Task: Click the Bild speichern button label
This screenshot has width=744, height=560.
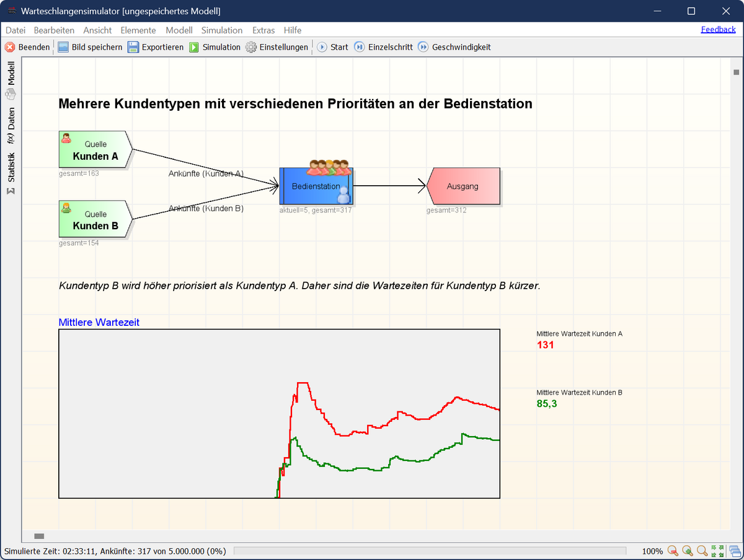Action: click(97, 47)
